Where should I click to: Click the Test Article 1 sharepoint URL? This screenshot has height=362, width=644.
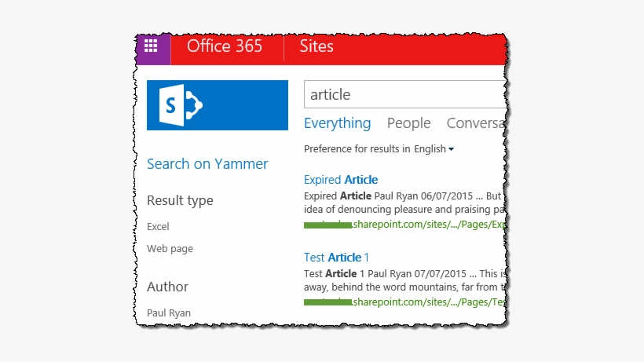[405, 302]
